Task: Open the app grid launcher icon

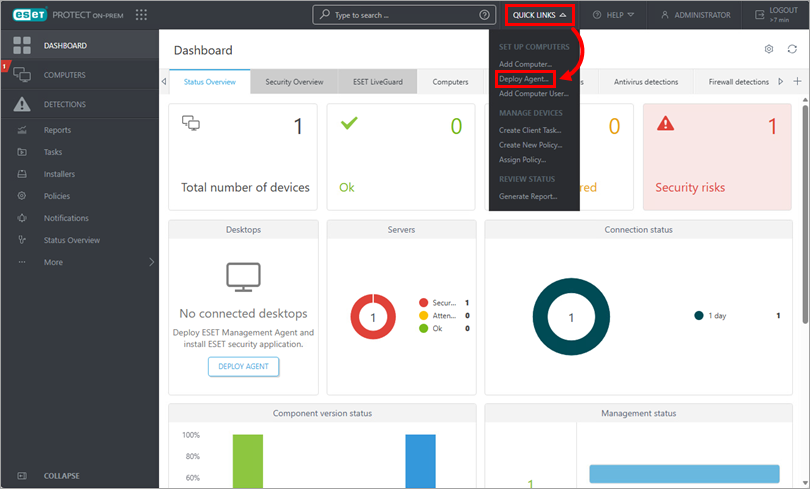Action: (x=141, y=15)
